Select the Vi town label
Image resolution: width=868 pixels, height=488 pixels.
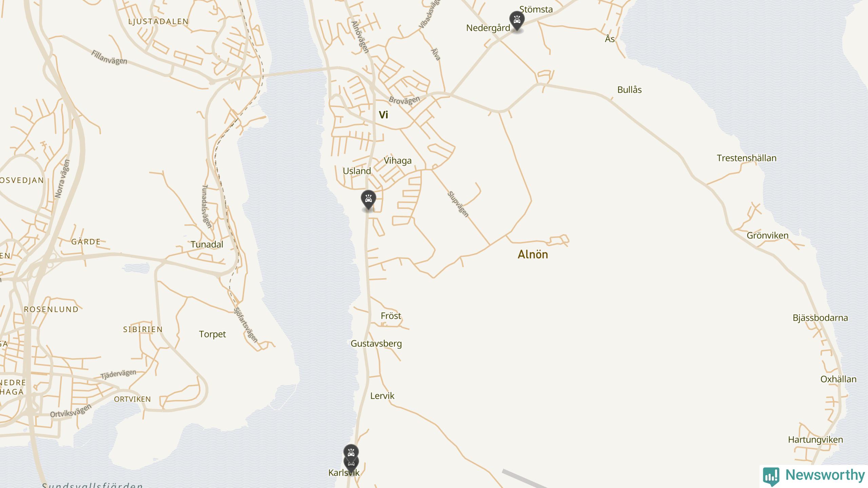click(383, 115)
